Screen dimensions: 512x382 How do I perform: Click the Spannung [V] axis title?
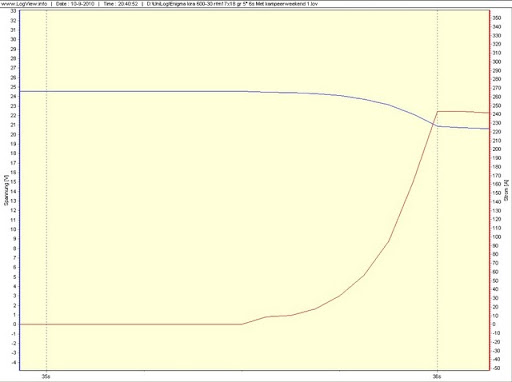click(x=6, y=190)
